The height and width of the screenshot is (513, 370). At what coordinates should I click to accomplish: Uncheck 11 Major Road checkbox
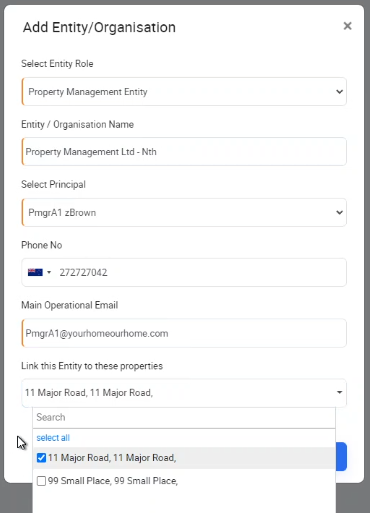point(41,458)
